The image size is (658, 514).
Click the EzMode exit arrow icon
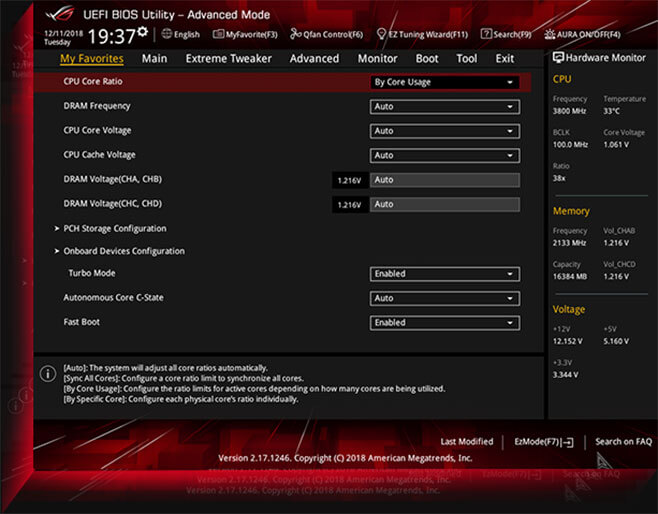click(567, 442)
